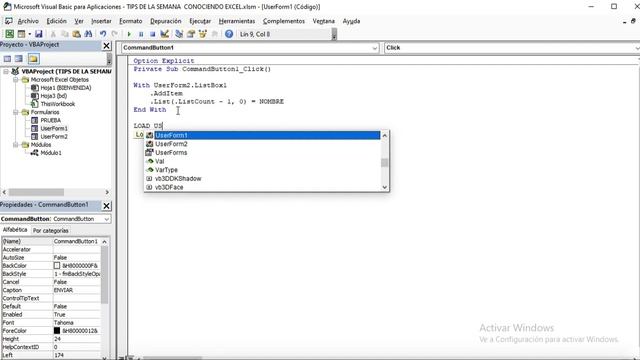
Task: Save the project with the floppy disk icon
Action: 38,34
